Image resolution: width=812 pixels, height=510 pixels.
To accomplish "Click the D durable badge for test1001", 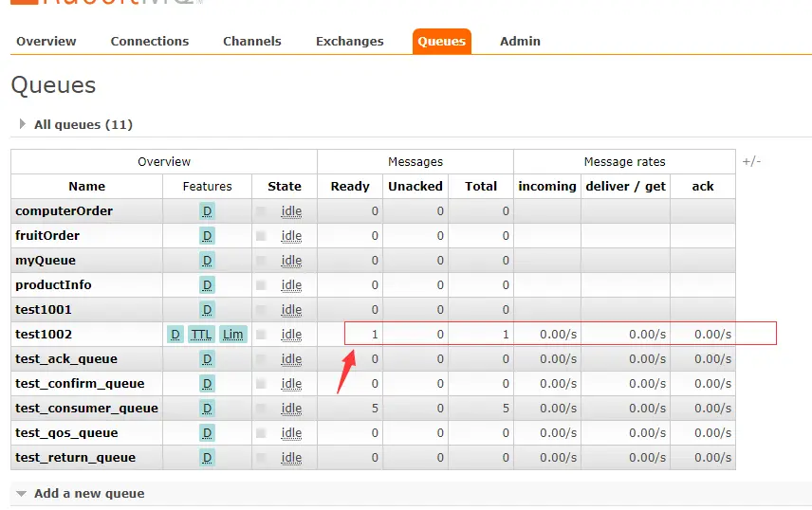I will (207, 310).
